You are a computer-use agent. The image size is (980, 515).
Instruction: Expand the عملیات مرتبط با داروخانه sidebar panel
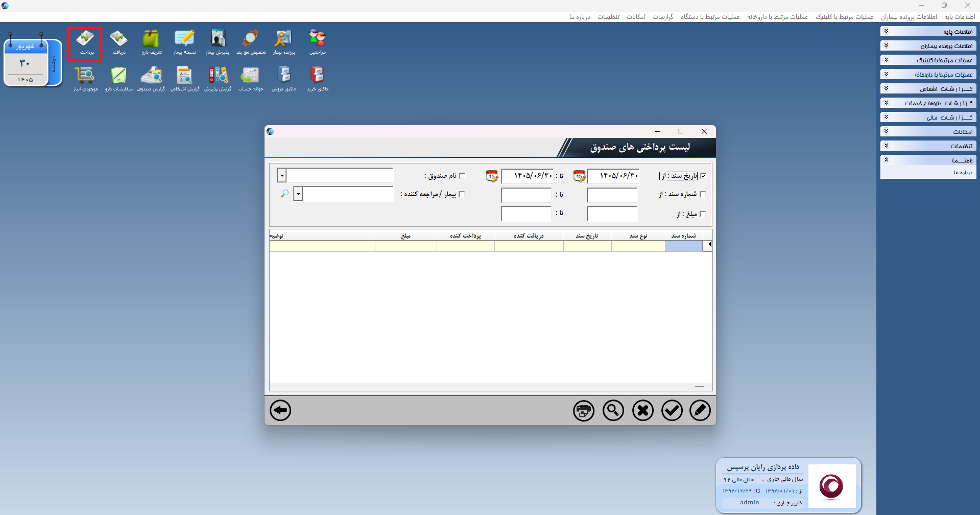928,75
